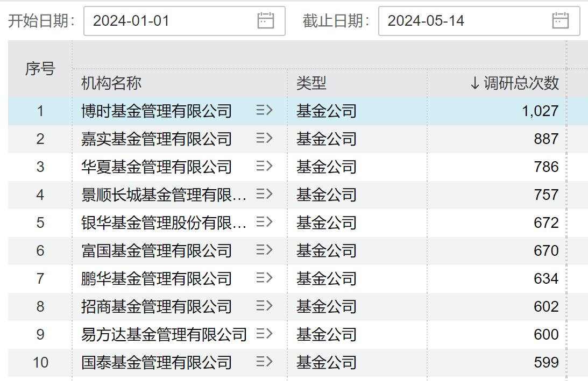Click the value 670
Image resolution: width=588 pixels, height=381 pixels.
tap(547, 250)
